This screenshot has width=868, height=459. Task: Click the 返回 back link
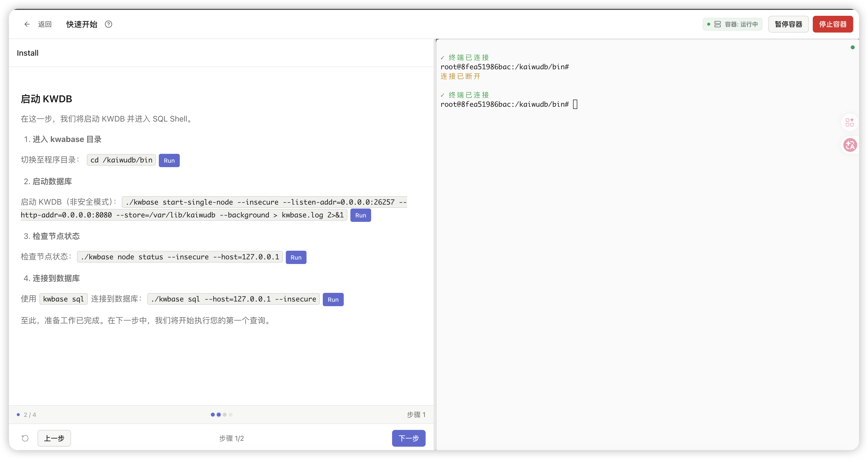point(44,24)
